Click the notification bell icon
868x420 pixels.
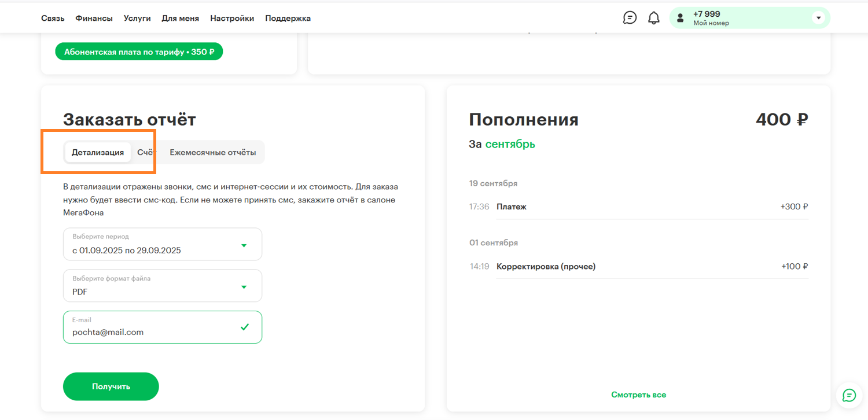654,17
